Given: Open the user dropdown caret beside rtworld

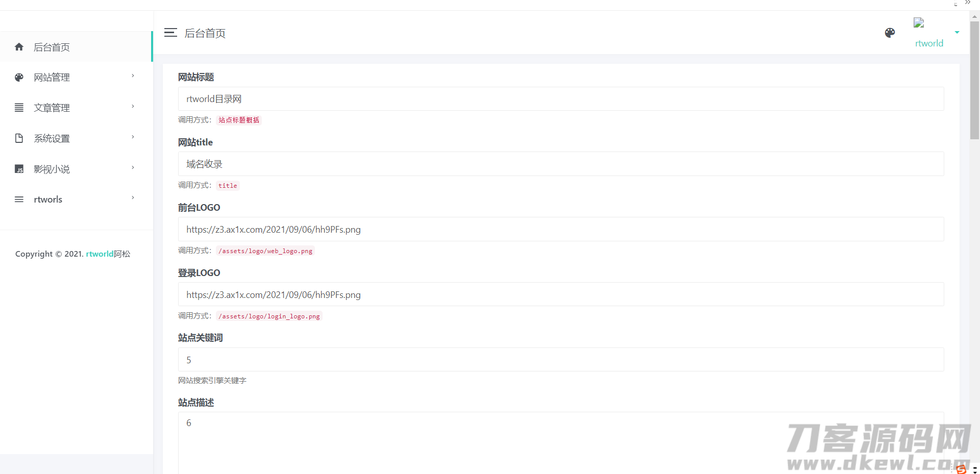Looking at the screenshot, I should click(957, 33).
